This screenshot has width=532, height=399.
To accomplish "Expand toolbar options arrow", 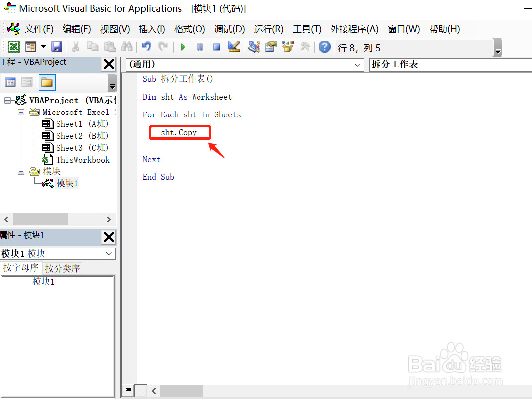I will pos(498,48).
